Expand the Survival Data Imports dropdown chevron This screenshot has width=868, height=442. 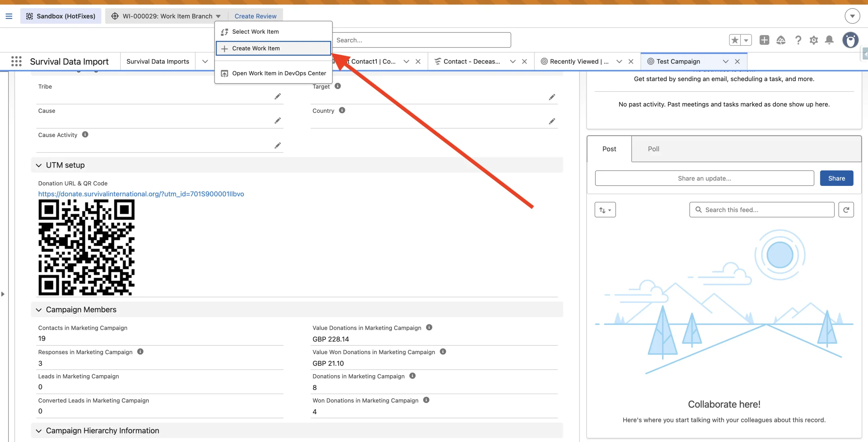[x=205, y=61]
